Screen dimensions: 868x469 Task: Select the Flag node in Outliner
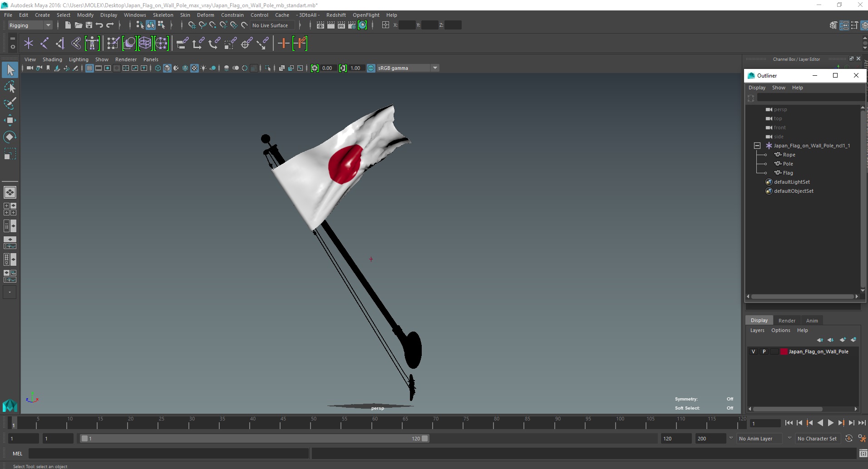(x=788, y=173)
